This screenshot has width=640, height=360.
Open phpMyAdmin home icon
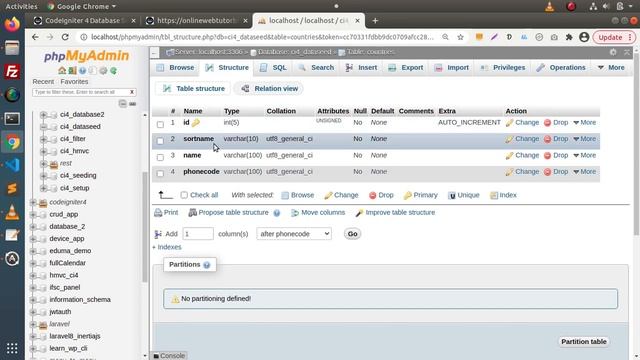(62, 71)
